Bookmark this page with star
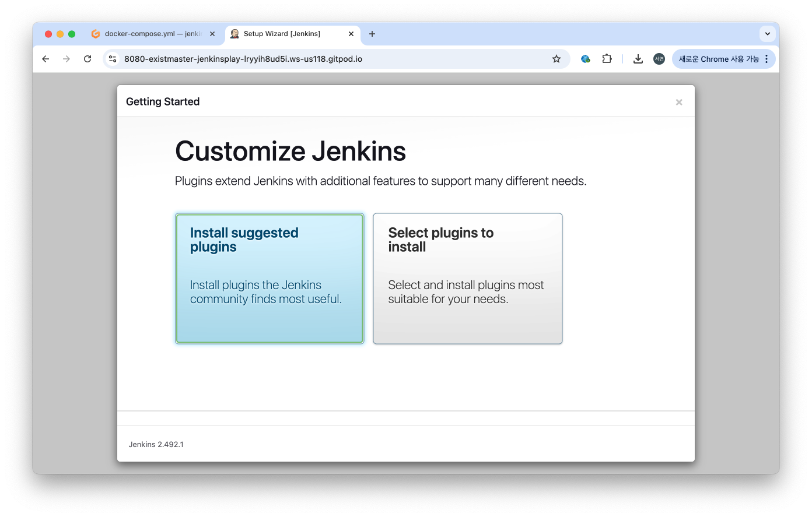This screenshot has height=517, width=812. pos(556,59)
